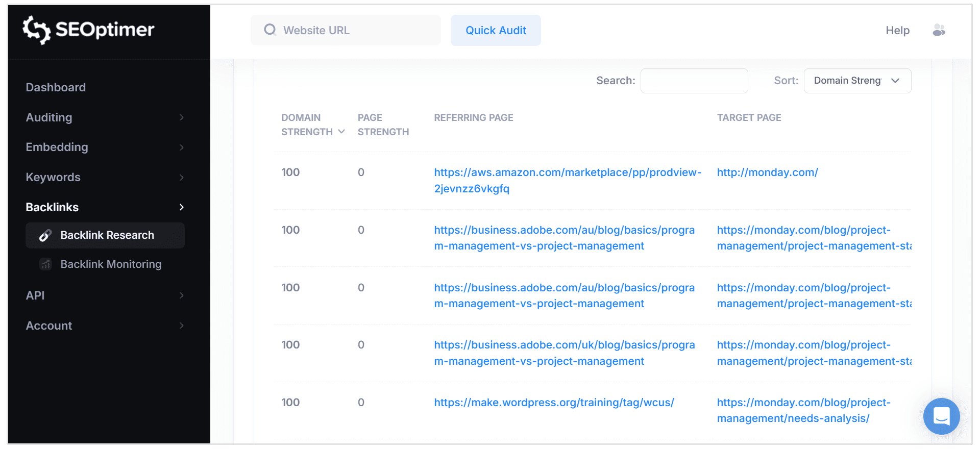This screenshot has width=980, height=449.
Task: Click the Page Strength column header
Action: [383, 124]
